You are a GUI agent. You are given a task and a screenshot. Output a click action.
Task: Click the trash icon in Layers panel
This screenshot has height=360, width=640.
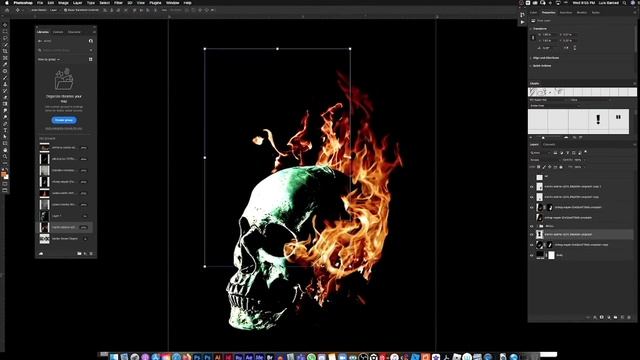coord(629,317)
